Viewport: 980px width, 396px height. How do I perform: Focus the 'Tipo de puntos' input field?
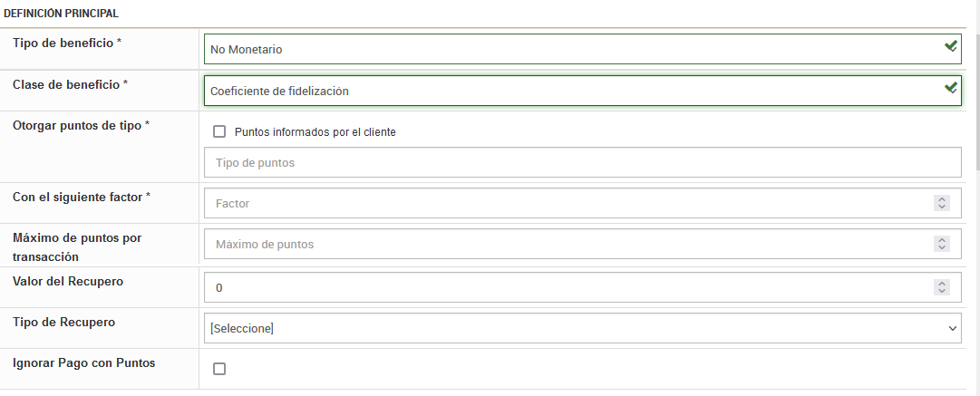(582, 163)
